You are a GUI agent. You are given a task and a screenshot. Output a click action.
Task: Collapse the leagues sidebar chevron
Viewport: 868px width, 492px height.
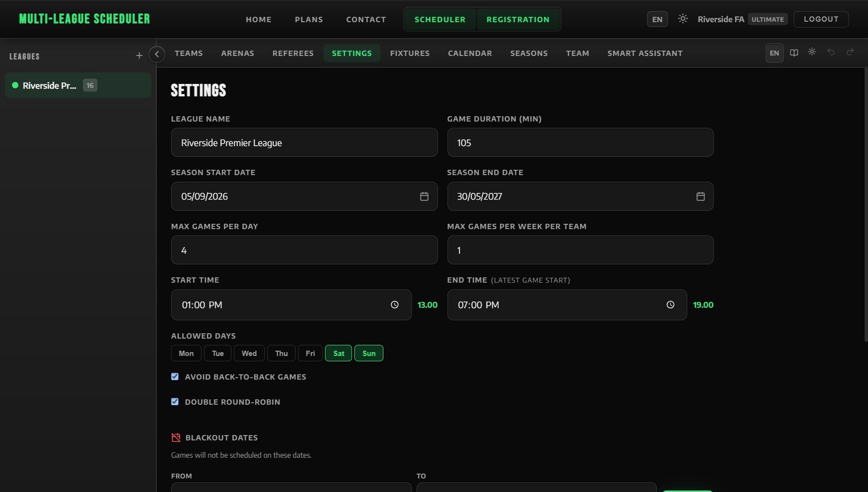[x=157, y=54]
